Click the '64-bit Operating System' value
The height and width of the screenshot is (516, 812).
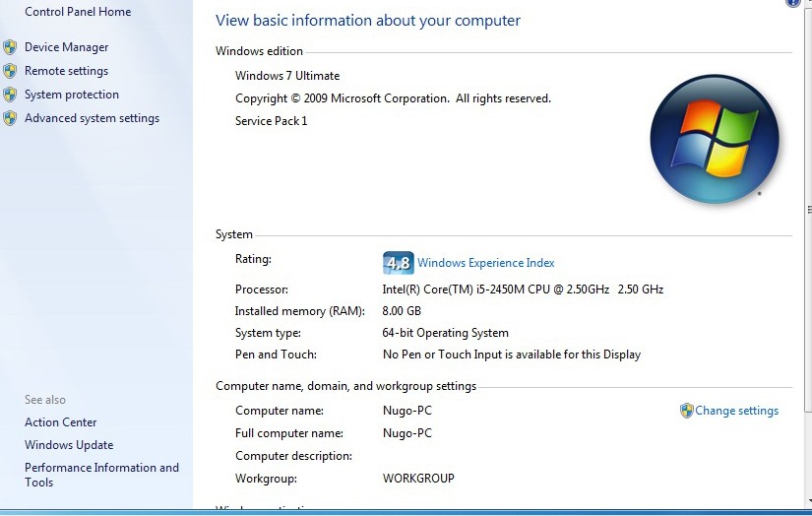tap(445, 333)
